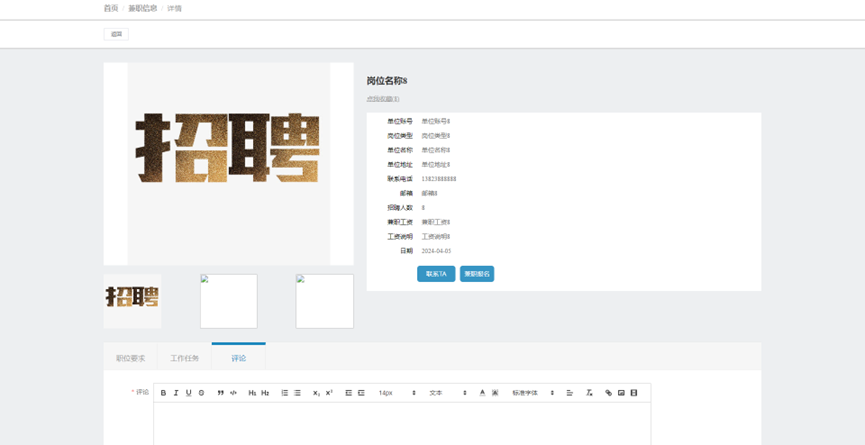Click the phone number 13823888888
Viewport: 865px width, 445px height.
tap(439, 179)
